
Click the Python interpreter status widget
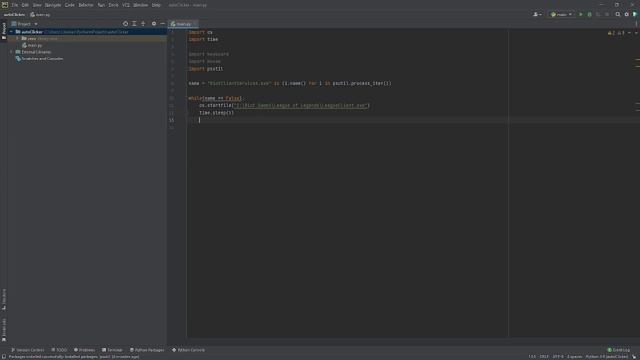tap(607, 357)
